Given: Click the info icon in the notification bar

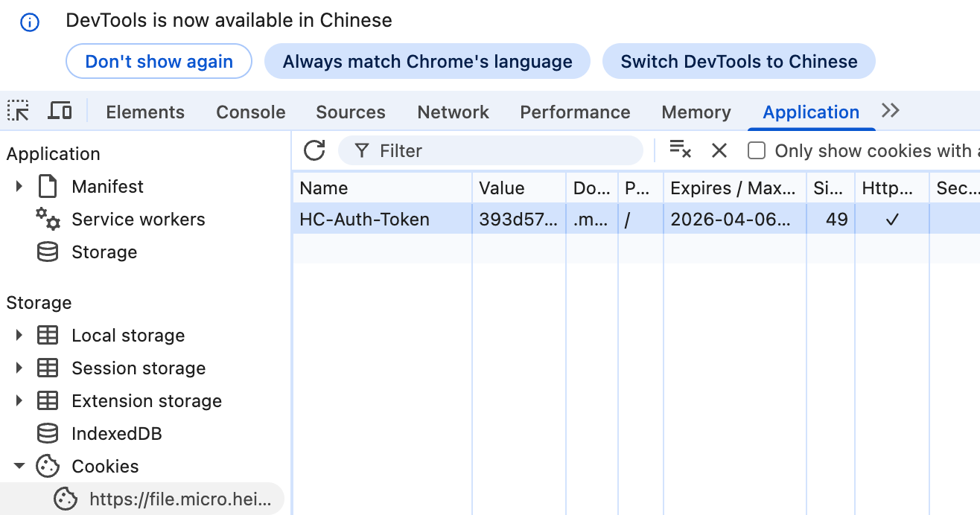Looking at the screenshot, I should [29, 22].
